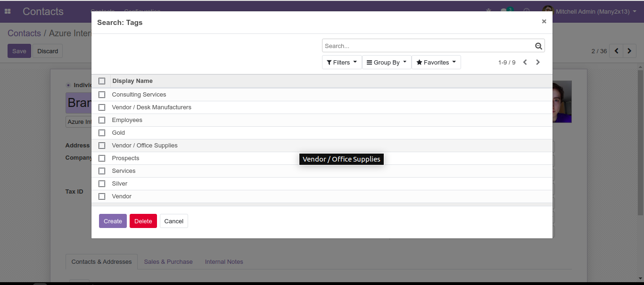The height and width of the screenshot is (285, 644).
Task: Select all tags via header checkbox
Action: pyautogui.click(x=102, y=81)
